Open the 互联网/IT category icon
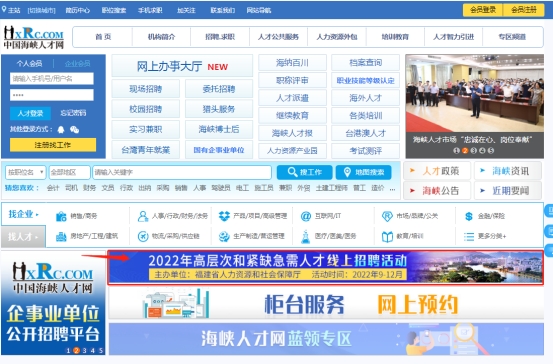553x364 pixels. pyautogui.click(x=306, y=216)
